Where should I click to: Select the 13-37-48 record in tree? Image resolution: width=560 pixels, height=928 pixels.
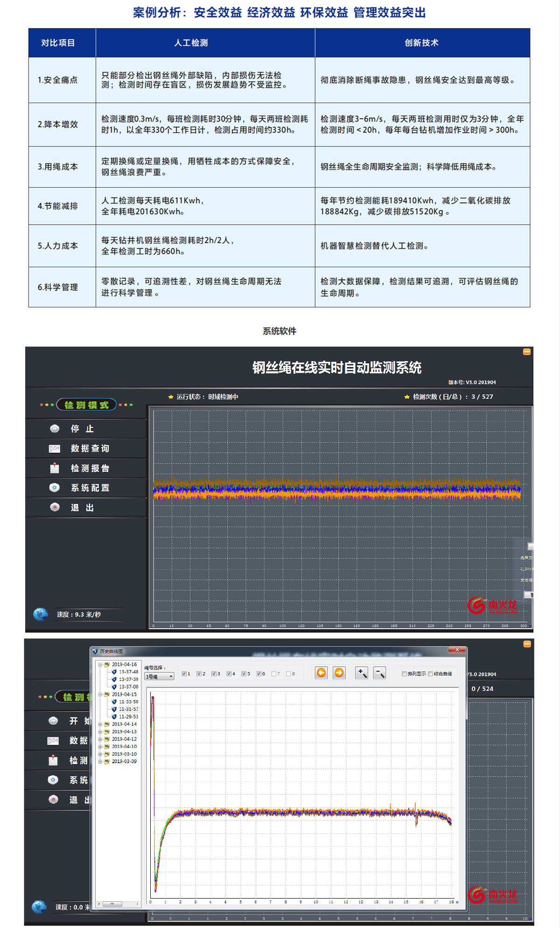pos(128,672)
